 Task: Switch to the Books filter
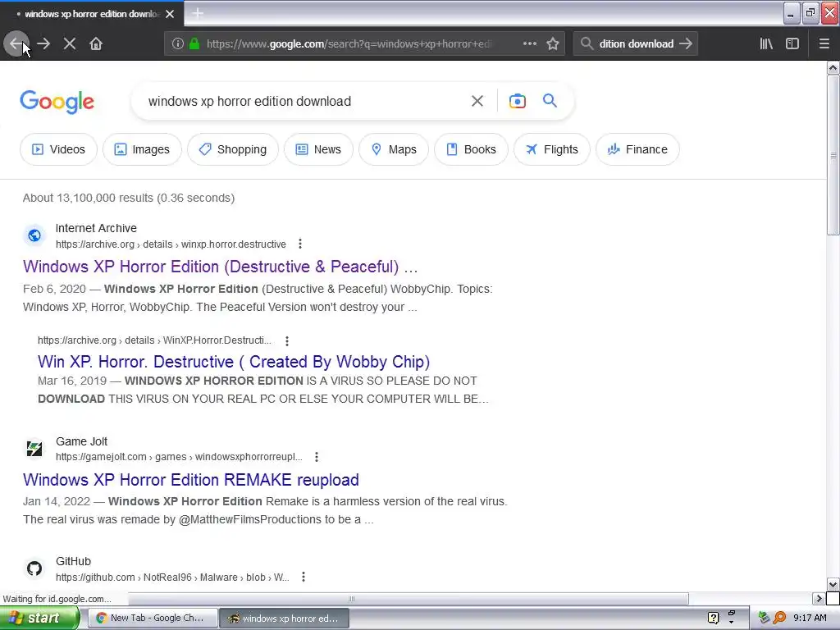(471, 149)
